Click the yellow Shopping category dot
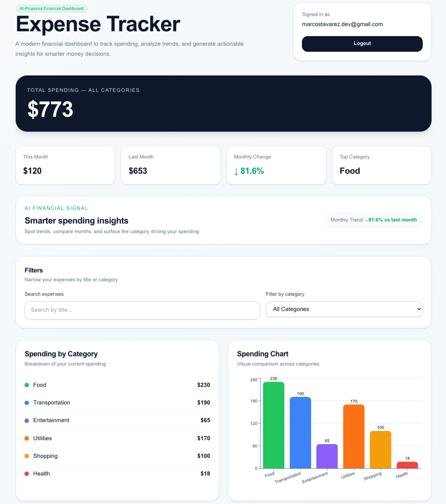This screenshot has height=504, width=446. (26, 456)
